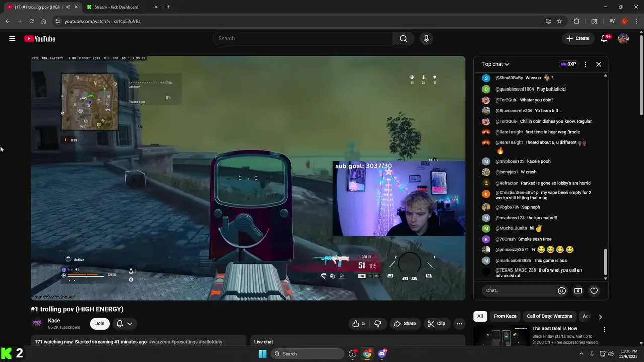Viewport: 644px width, 362px height.
Task: Select the From Kace filter chip
Action: click(x=505, y=316)
